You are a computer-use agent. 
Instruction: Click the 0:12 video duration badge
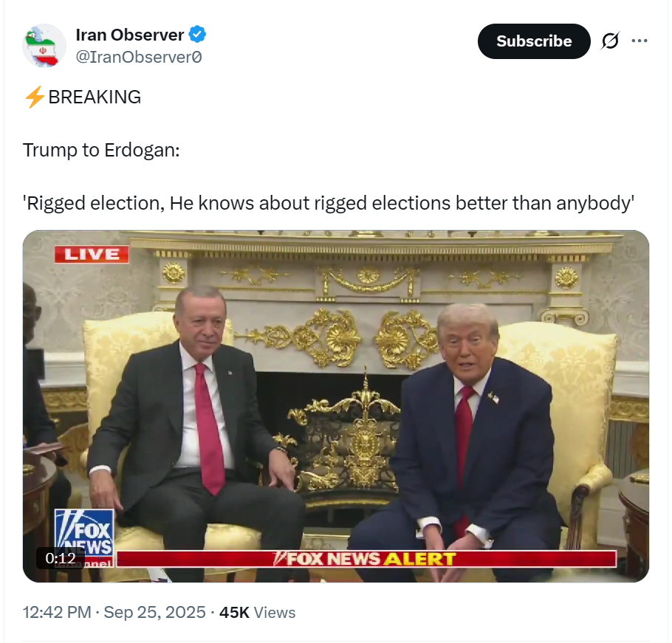61,558
